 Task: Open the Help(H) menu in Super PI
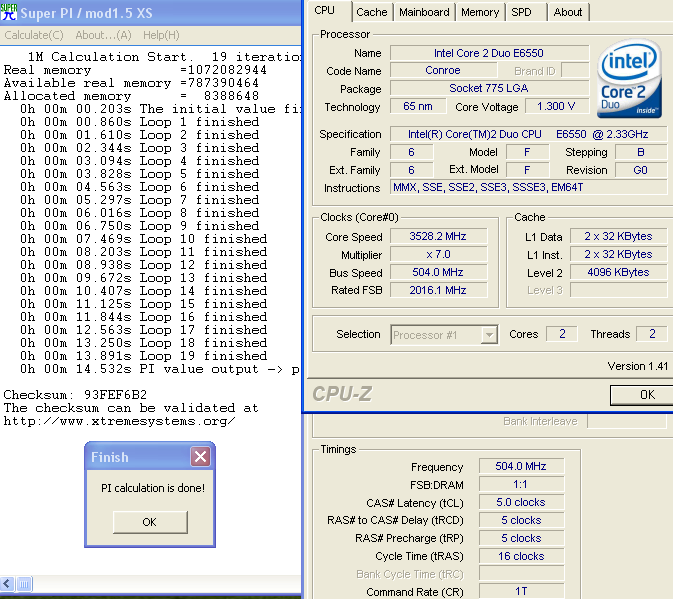[x=161, y=35]
